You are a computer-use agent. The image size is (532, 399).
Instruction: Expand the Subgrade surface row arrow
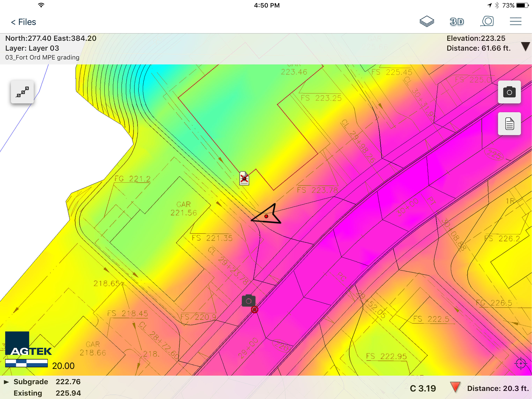[6, 382]
